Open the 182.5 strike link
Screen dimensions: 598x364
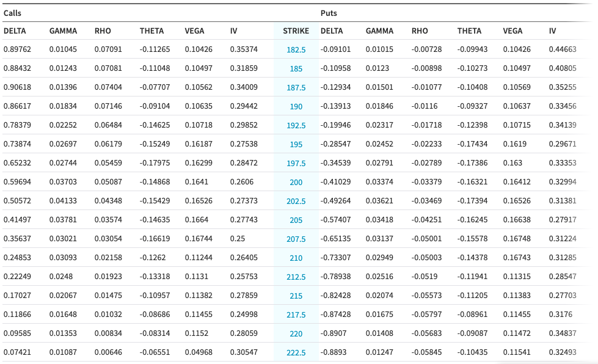[296, 49]
